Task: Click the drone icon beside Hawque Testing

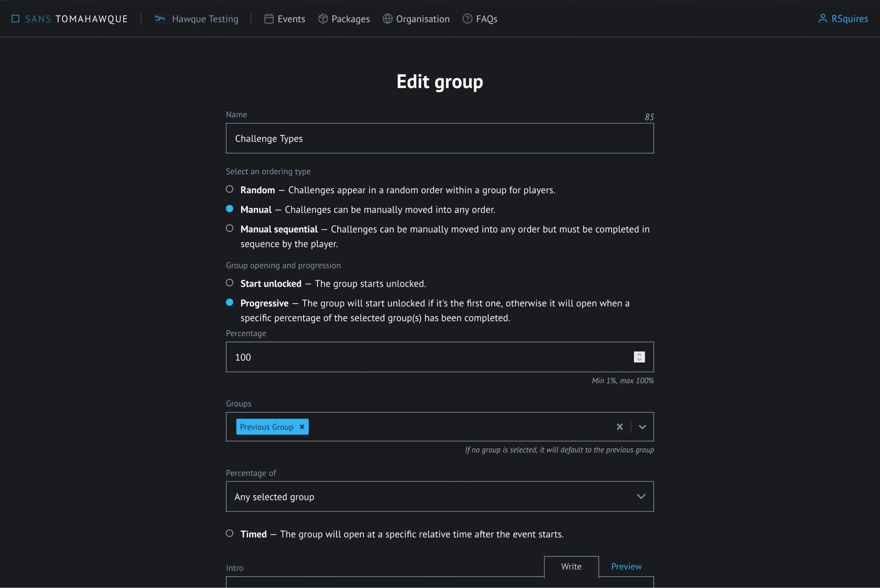Action: click(160, 18)
